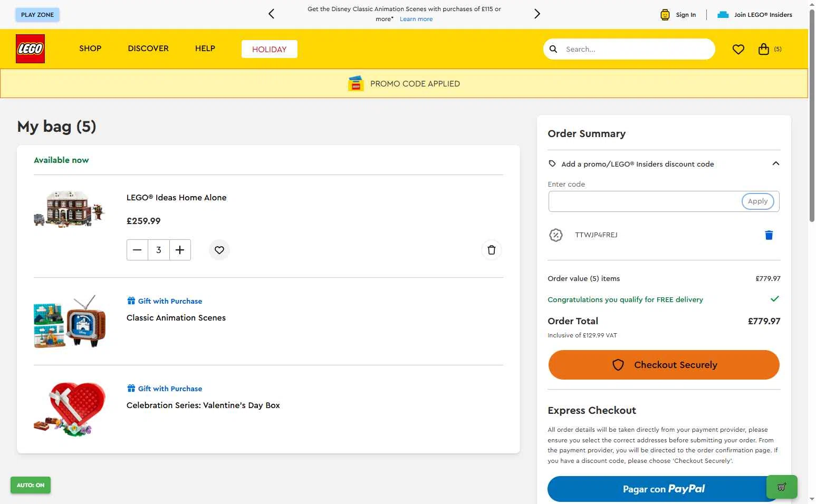Decrease Home Alone quantity with minus
This screenshot has width=816, height=504.
(x=137, y=250)
